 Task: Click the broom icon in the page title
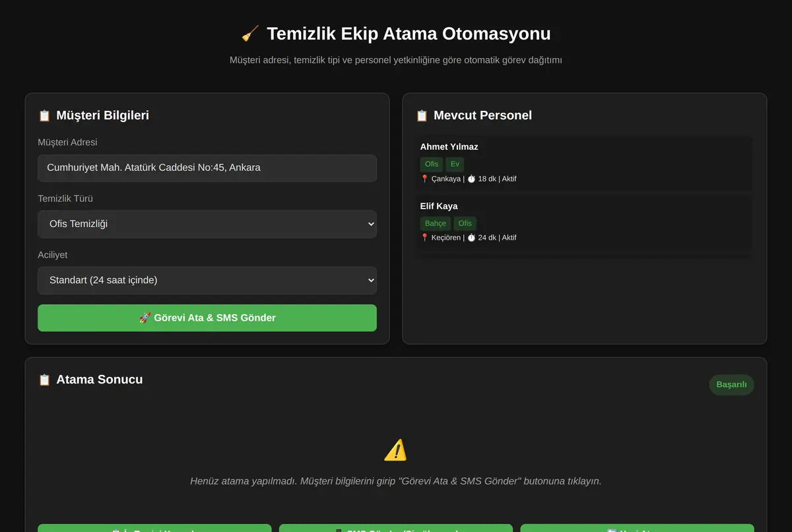click(250, 34)
